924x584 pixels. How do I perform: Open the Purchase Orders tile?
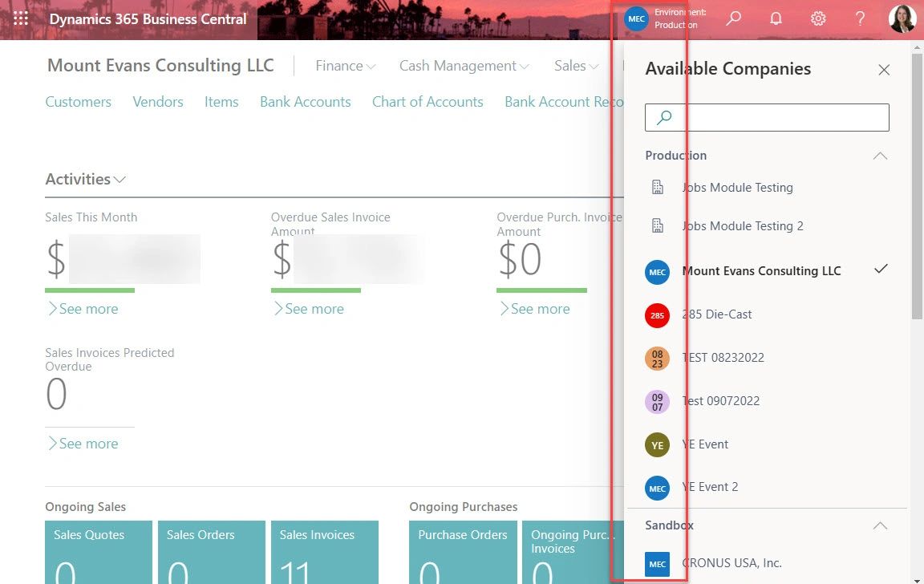tap(463, 552)
